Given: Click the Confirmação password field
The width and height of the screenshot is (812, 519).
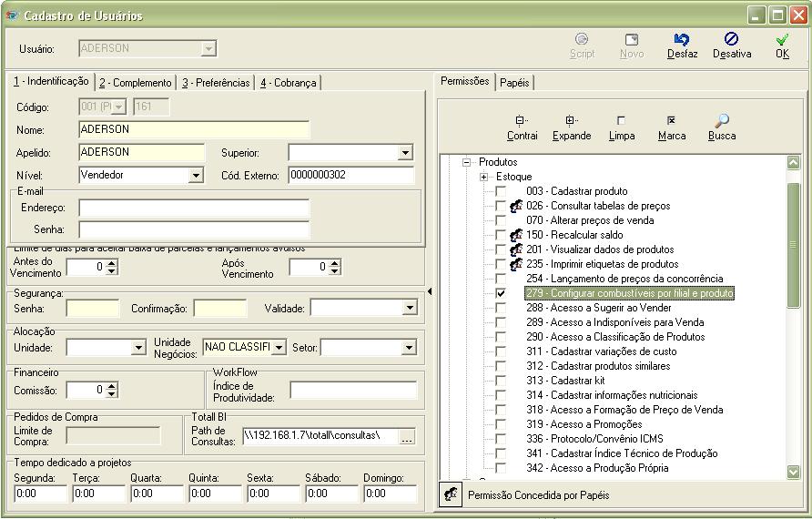Looking at the screenshot, I should click(220, 308).
